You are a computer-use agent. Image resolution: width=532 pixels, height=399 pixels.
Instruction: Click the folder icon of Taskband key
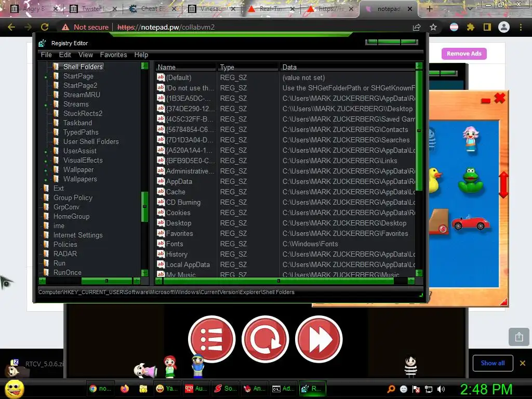[56, 123]
